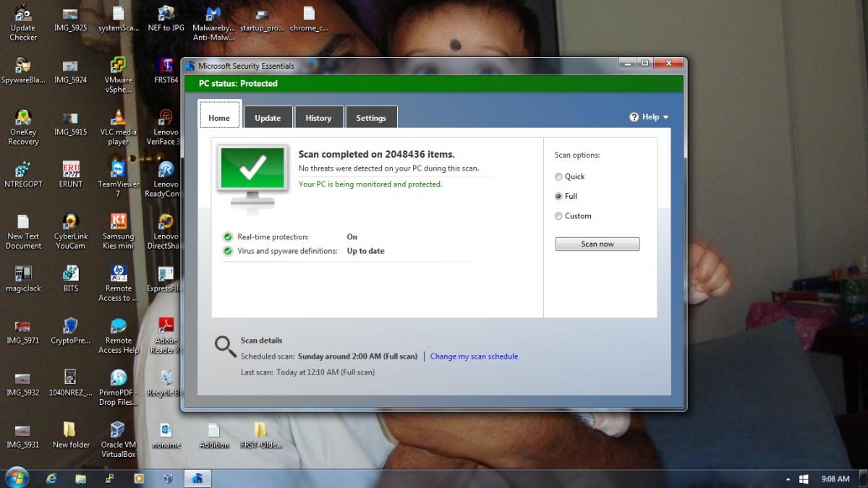Image resolution: width=868 pixels, height=488 pixels.
Task: Click the "PC status: Protected" banner text
Action: [x=238, y=83]
